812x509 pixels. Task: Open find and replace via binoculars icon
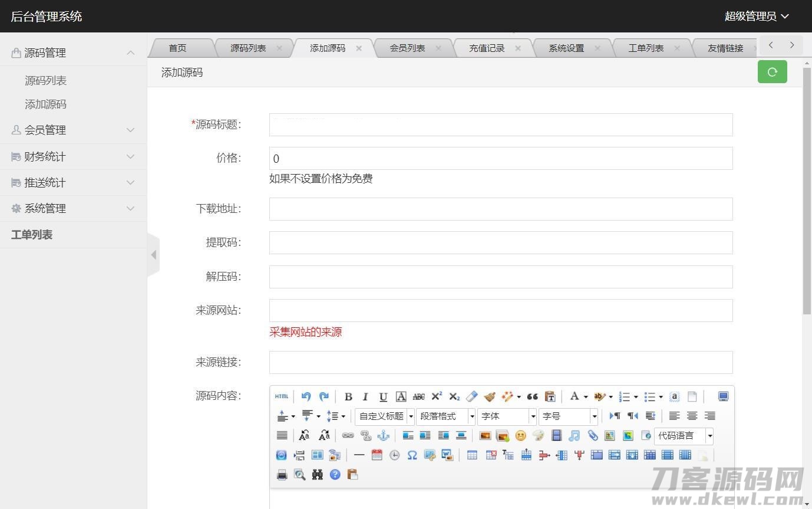pyautogui.click(x=318, y=474)
